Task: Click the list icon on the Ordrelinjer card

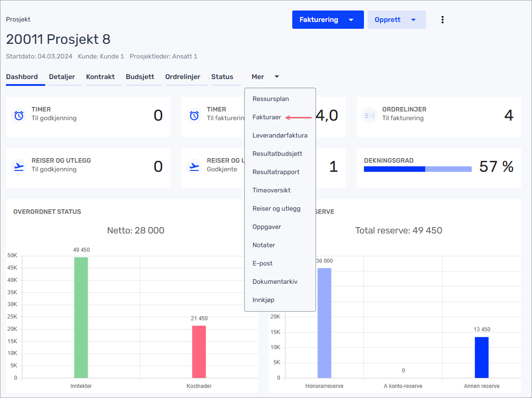Action: (369, 116)
